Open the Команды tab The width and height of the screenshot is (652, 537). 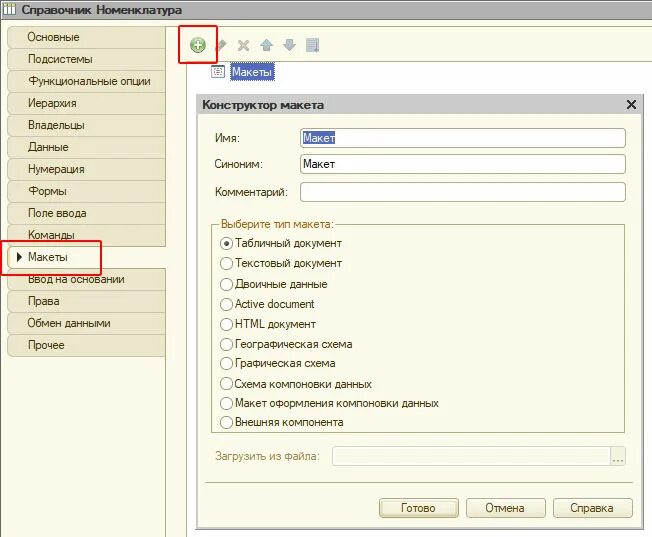point(86,235)
